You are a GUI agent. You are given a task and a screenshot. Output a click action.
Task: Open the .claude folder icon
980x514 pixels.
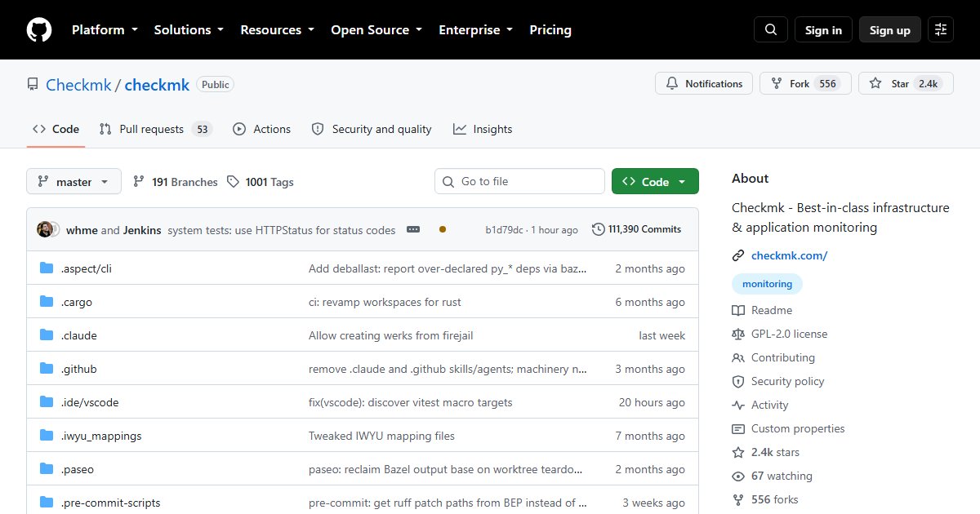coord(47,335)
